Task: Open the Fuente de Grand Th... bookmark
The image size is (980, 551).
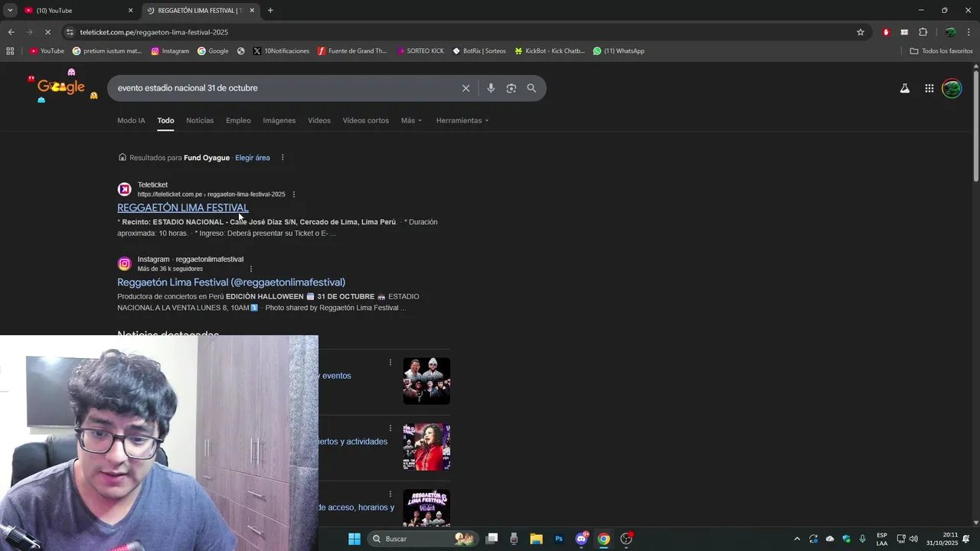Action: 352,51
